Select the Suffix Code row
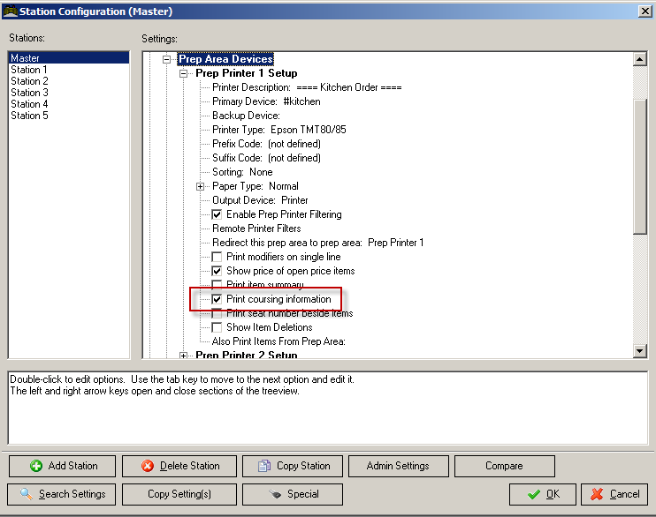 [266, 158]
